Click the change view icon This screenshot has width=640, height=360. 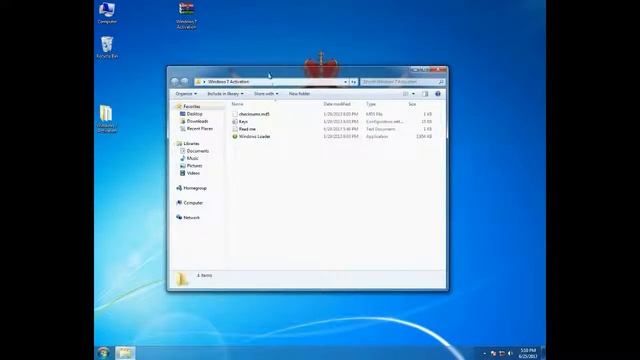point(405,94)
